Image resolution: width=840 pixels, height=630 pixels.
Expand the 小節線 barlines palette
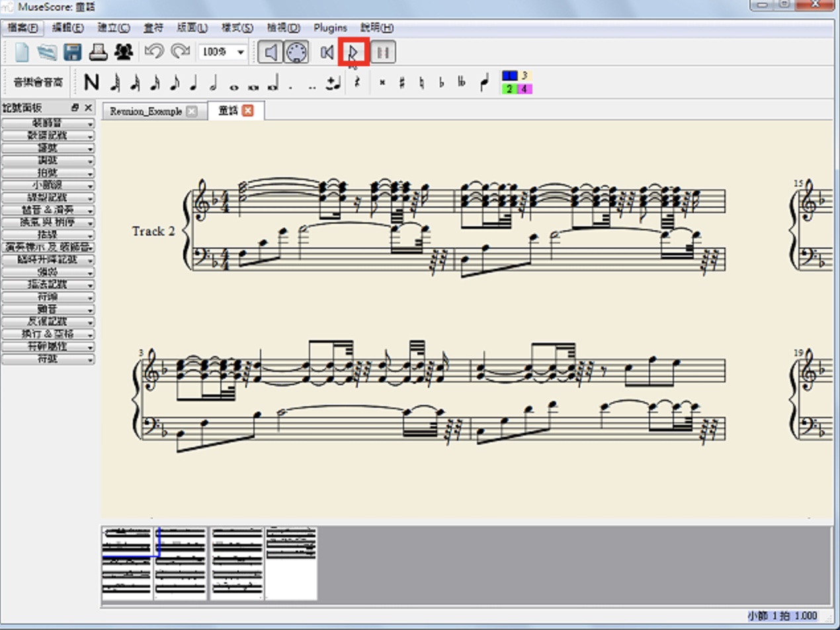[x=49, y=185]
